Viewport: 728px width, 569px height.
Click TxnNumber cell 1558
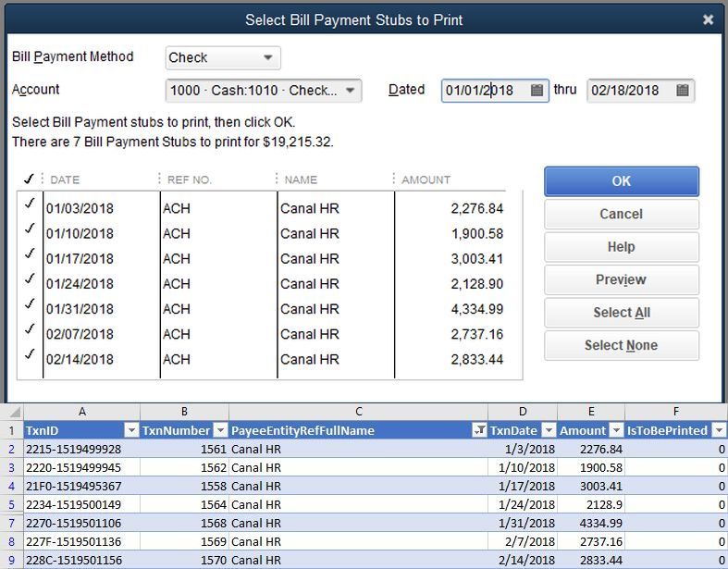point(184,487)
